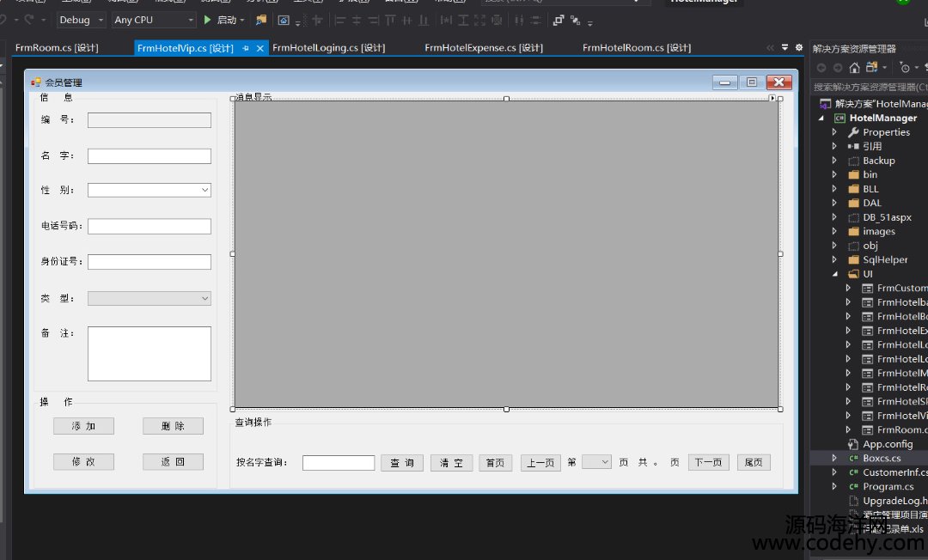The image size is (928, 560).
Task: Expand the SqlHelper folder node
Action: 833,259
